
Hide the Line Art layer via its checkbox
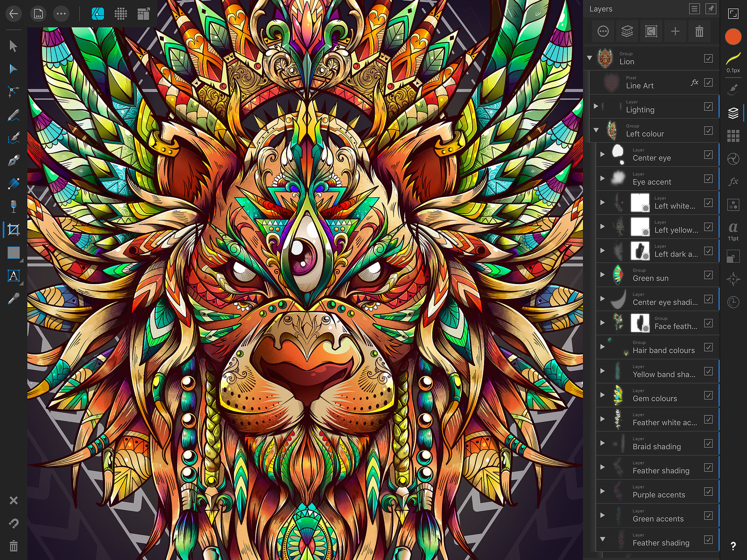[708, 82]
